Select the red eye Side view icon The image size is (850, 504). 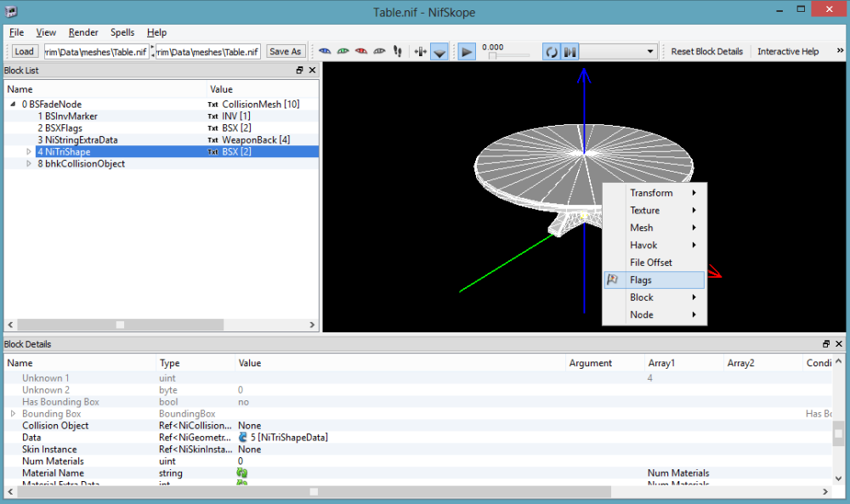tap(361, 52)
